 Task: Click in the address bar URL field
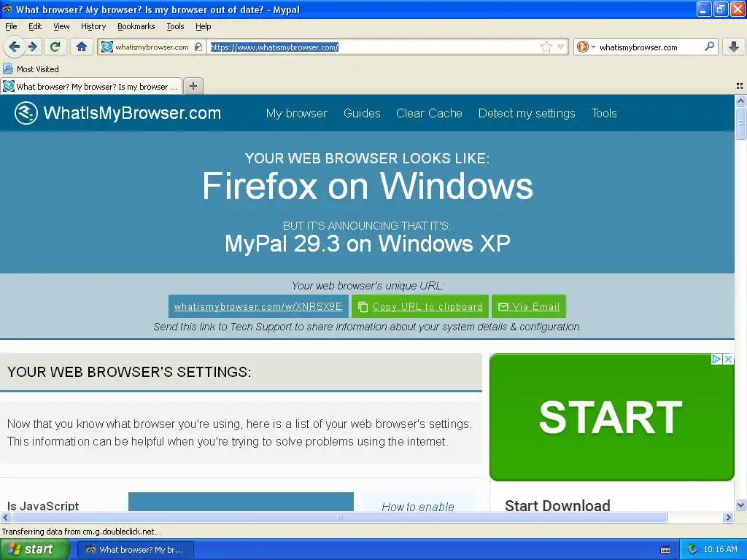tap(374, 47)
